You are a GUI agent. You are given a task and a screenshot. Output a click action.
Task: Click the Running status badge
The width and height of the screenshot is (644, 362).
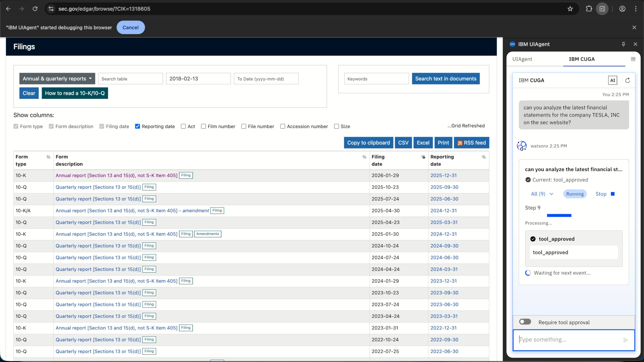pyautogui.click(x=575, y=194)
